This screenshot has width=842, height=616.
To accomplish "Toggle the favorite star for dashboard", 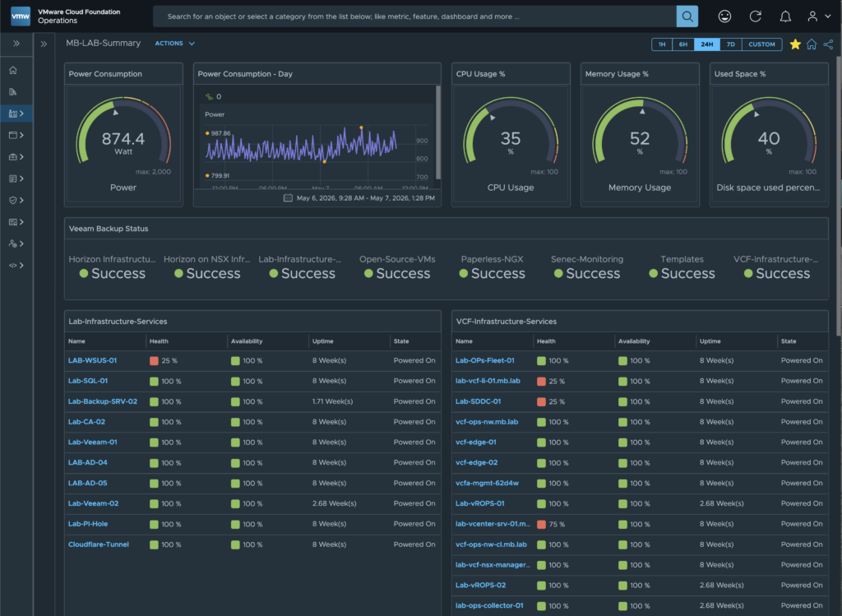I will click(x=795, y=44).
